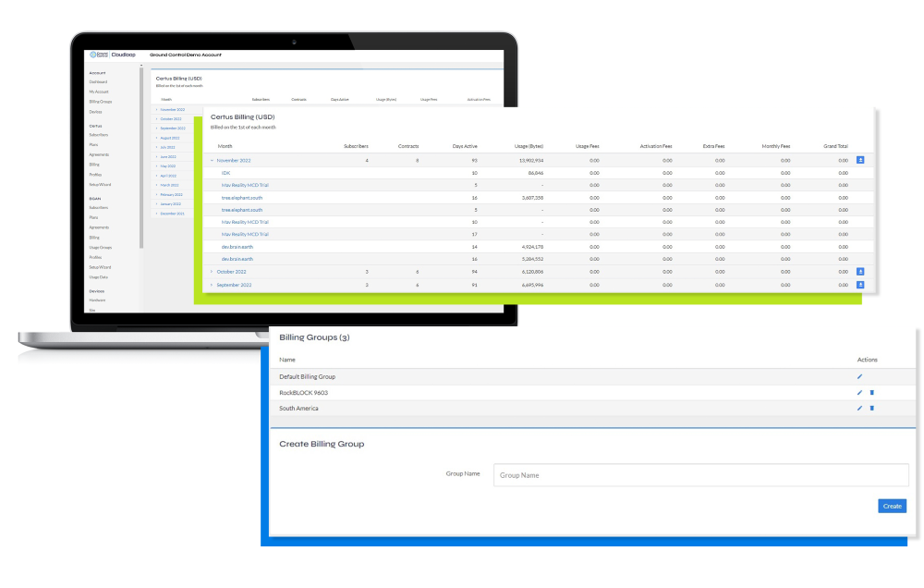Open dev.brain.earth with 16 days active
This screenshot has width=924, height=588.
point(237,259)
